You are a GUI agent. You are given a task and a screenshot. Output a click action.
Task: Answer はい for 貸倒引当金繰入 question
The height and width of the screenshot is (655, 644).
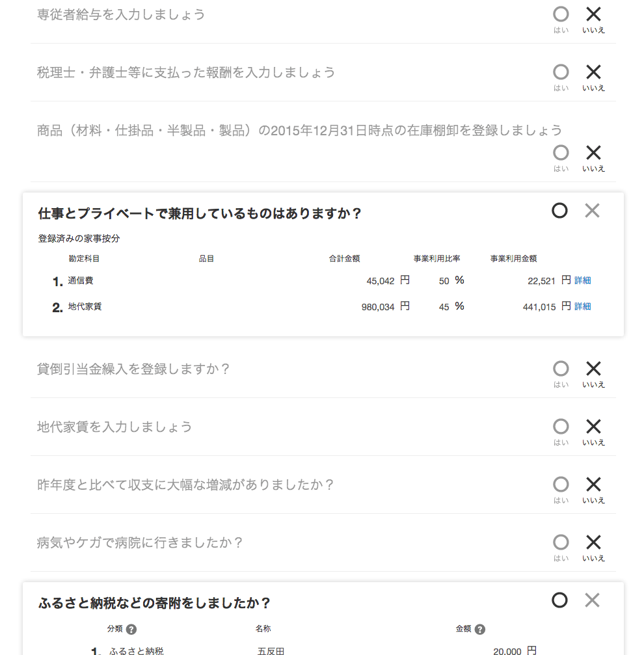561,369
